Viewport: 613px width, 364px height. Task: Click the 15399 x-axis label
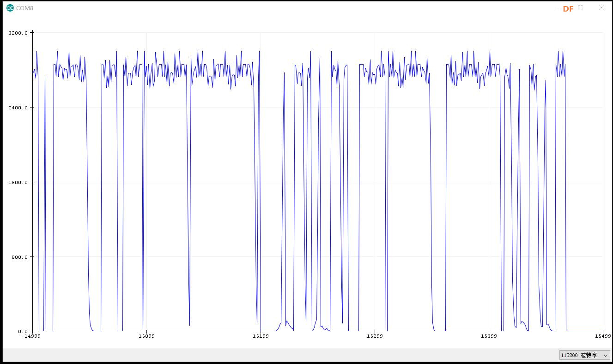[x=489, y=336]
